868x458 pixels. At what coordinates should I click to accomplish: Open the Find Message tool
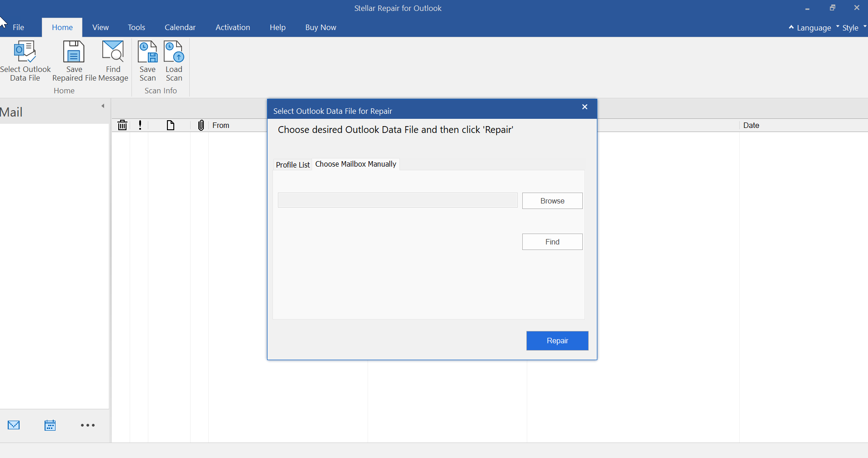(x=113, y=52)
